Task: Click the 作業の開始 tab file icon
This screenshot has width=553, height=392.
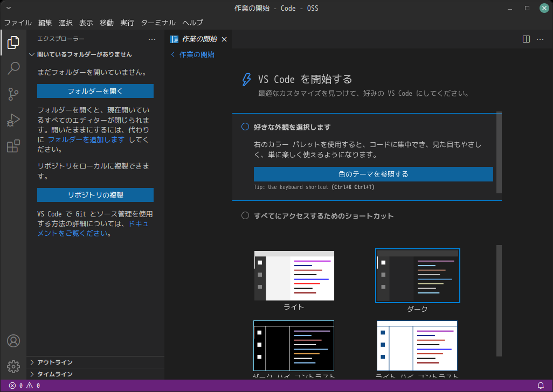Action: click(174, 39)
